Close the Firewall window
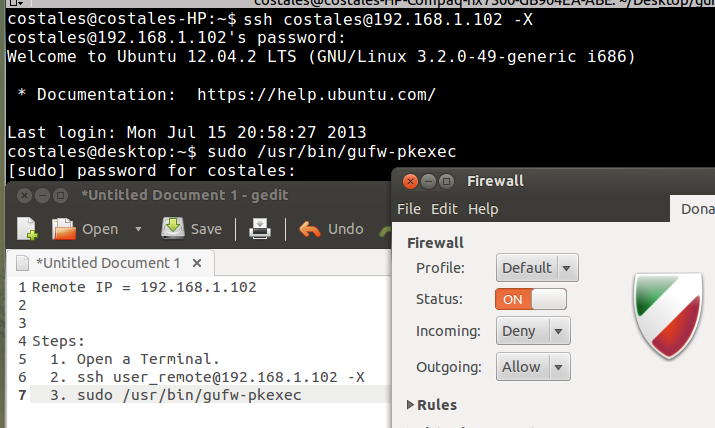 pyautogui.click(x=410, y=181)
